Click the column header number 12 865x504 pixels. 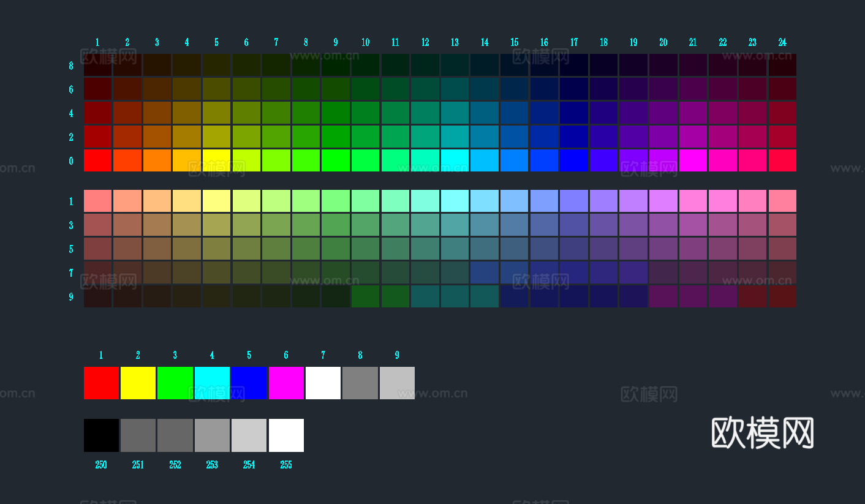pos(425,42)
